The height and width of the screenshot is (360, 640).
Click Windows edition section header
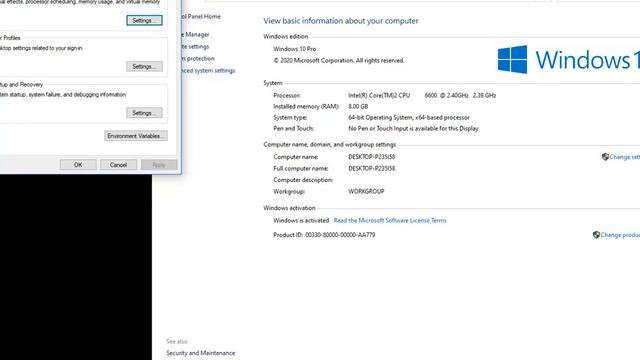click(x=286, y=36)
